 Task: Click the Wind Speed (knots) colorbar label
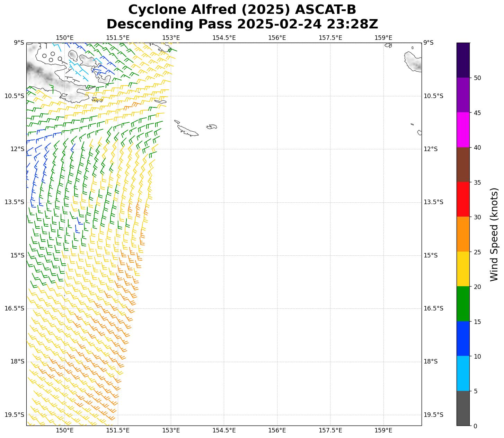pyautogui.click(x=494, y=234)
